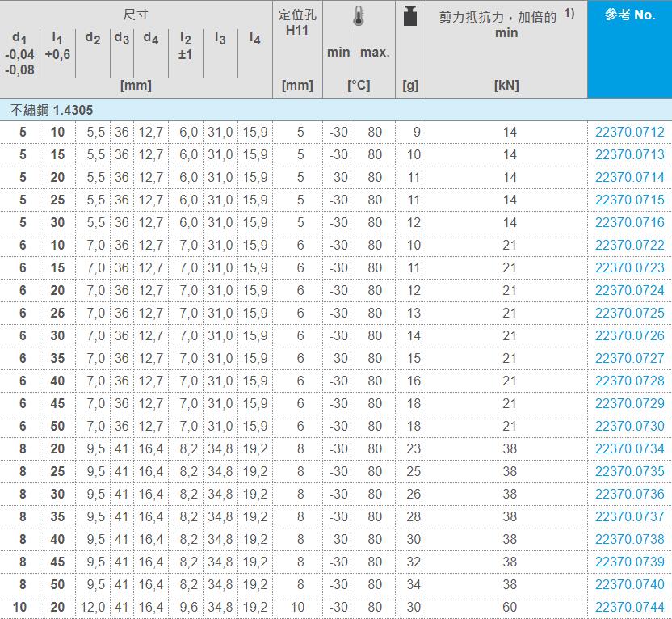This screenshot has height=619, width=672.
Task: Select part 22370.0728 link
Action: tap(629, 381)
